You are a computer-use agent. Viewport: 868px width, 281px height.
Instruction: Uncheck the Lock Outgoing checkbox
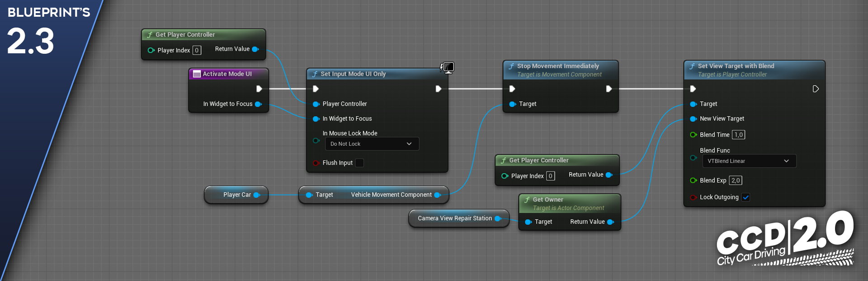(x=746, y=197)
